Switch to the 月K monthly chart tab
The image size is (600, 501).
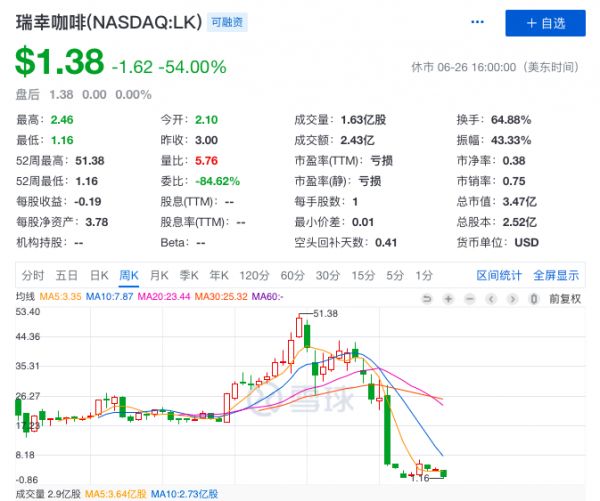coord(158,274)
